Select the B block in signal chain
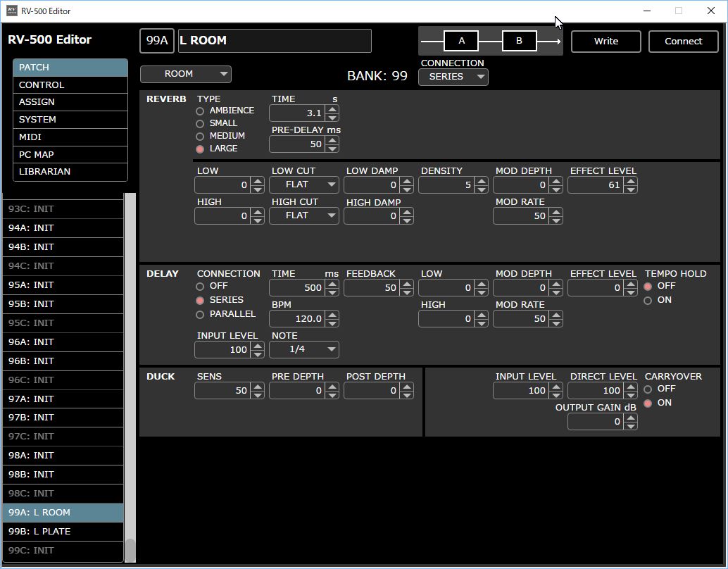The height and width of the screenshot is (569, 728). click(519, 41)
